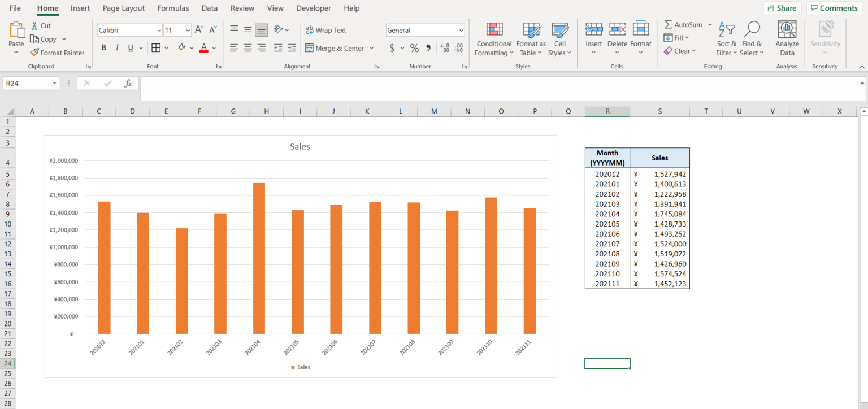
Task: Switch to the Formulas ribbon tab
Action: coord(173,8)
